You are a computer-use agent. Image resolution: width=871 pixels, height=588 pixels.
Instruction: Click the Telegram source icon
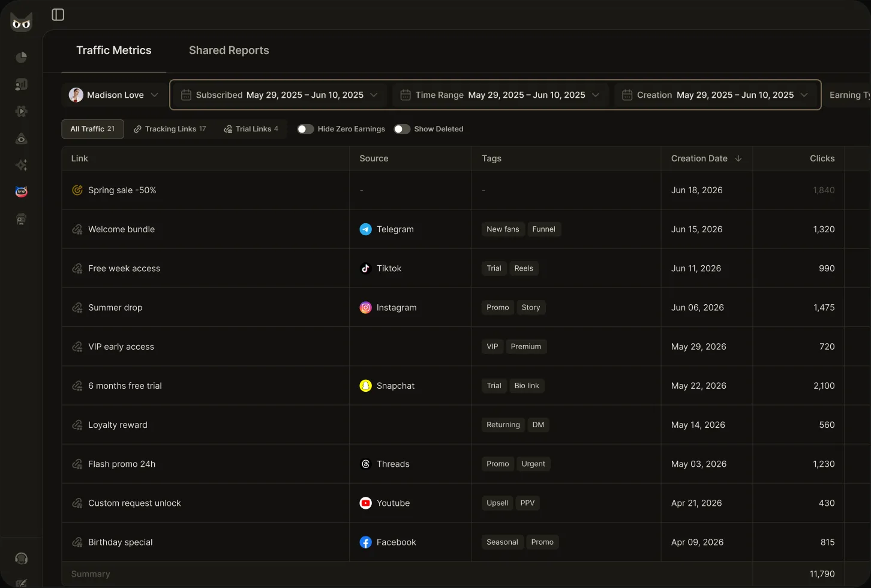pyautogui.click(x=365, y=229)
